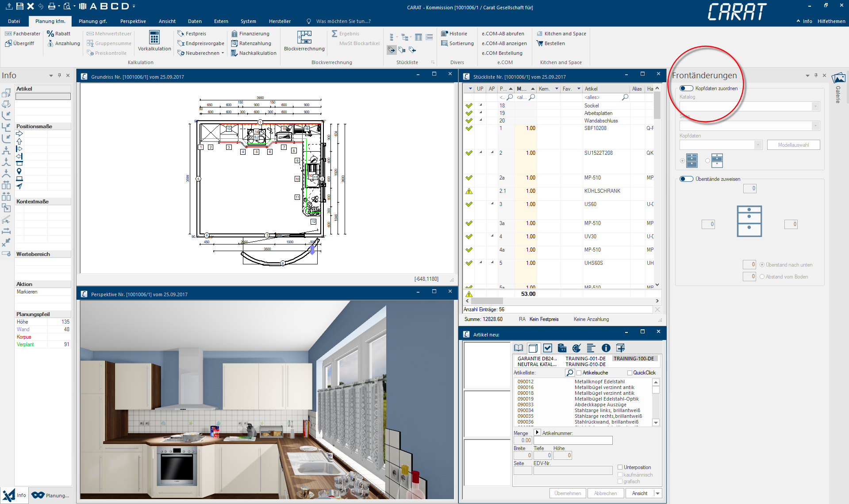The image size is (849, 504).
Task: Toggle the Kopfdaten zuordnen switch
Action: point(686,88)
